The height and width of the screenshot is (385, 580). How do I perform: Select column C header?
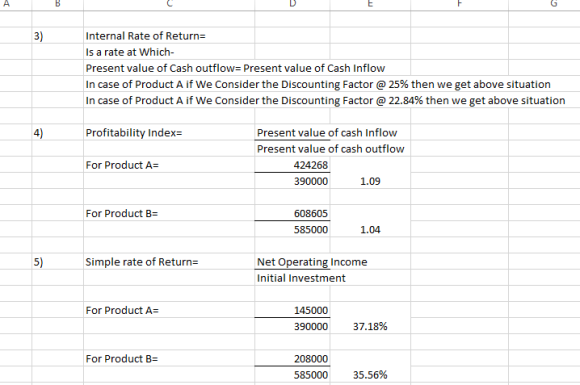pos(169,5)
